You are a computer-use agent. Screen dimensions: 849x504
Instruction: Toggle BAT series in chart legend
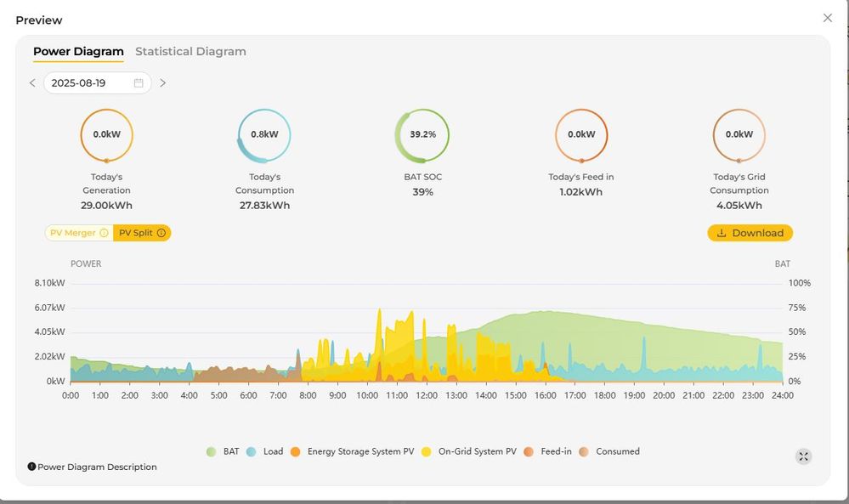(223, 452)
